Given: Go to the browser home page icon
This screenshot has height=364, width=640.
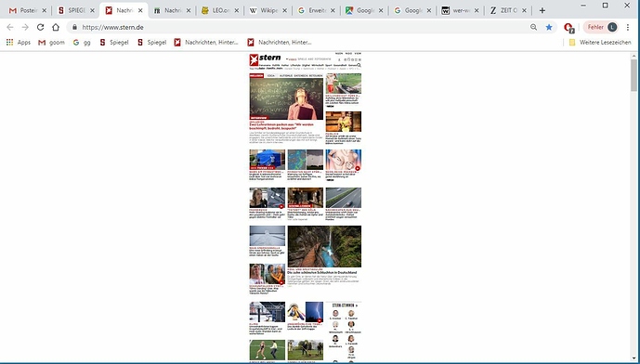Looking at the screenshot, I should [56, 27].
